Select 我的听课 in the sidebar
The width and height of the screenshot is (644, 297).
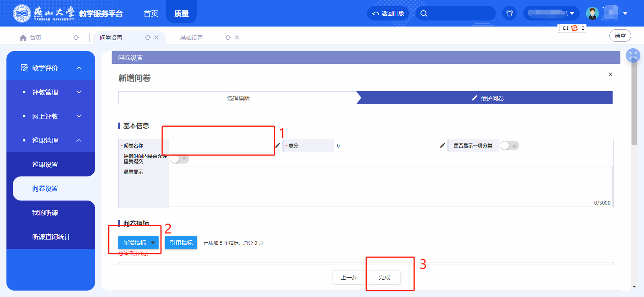(45, 213)
